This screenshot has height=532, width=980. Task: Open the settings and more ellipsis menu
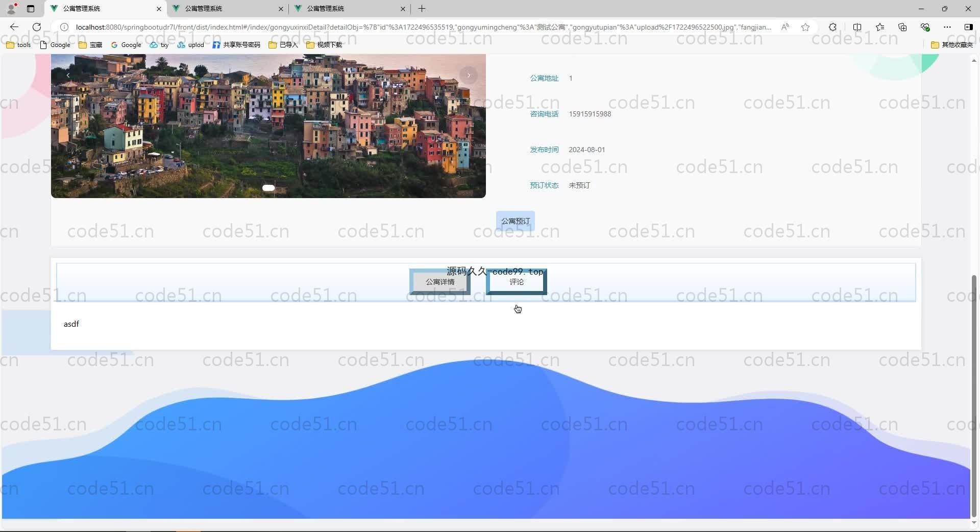tap(947, 27)
